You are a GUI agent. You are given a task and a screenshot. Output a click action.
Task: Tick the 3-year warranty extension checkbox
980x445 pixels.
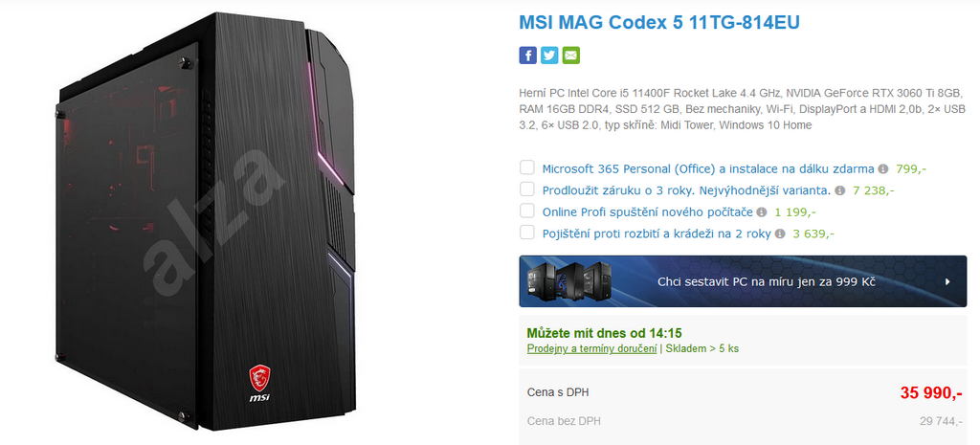pos(527,189)
